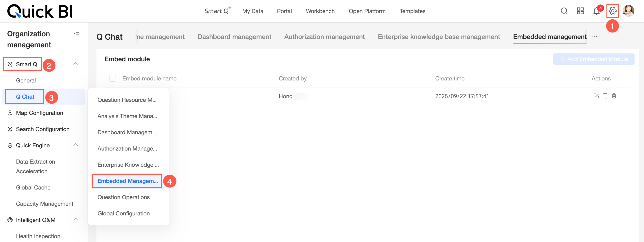Click Add Embedded Module button
The width and height of the screenshot is (644, 242).
click(594, 59)
